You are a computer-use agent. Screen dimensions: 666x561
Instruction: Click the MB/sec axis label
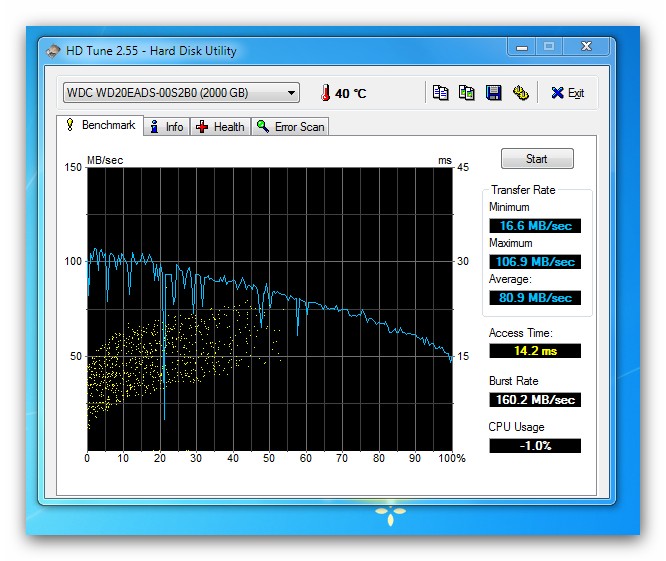pyautogui.click(x=105, y=160)
